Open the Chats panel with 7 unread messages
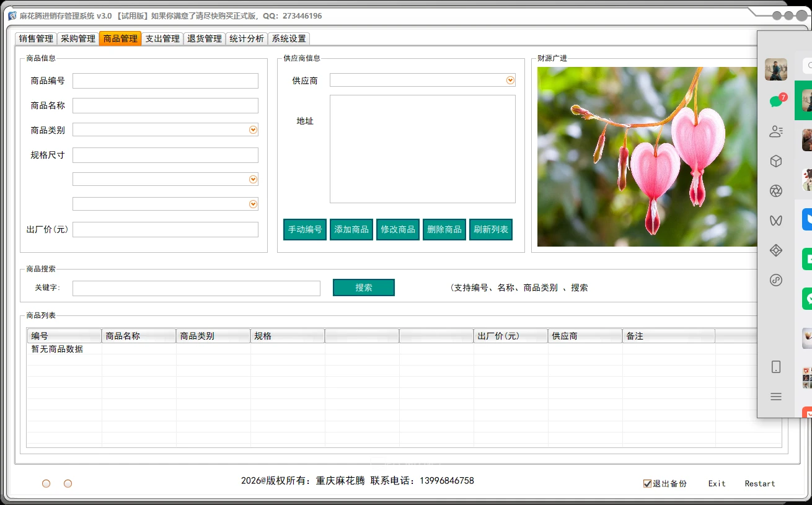 776,101
